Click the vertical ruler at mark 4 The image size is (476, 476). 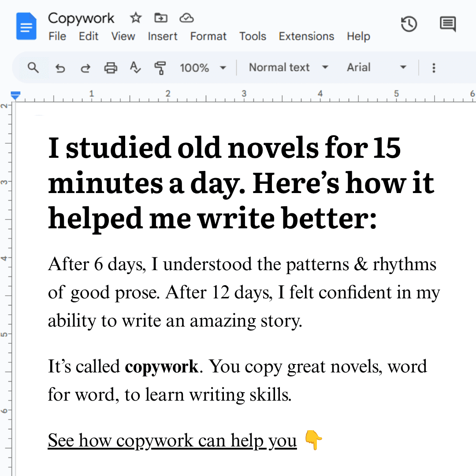pos(4,258)
